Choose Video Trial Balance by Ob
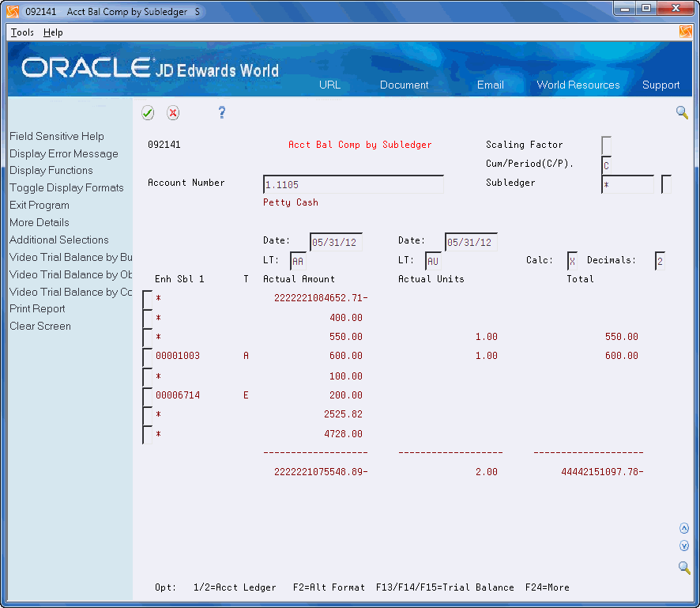Image resolution: width=700 pixels, height=608 pixels. click(71, 274)
